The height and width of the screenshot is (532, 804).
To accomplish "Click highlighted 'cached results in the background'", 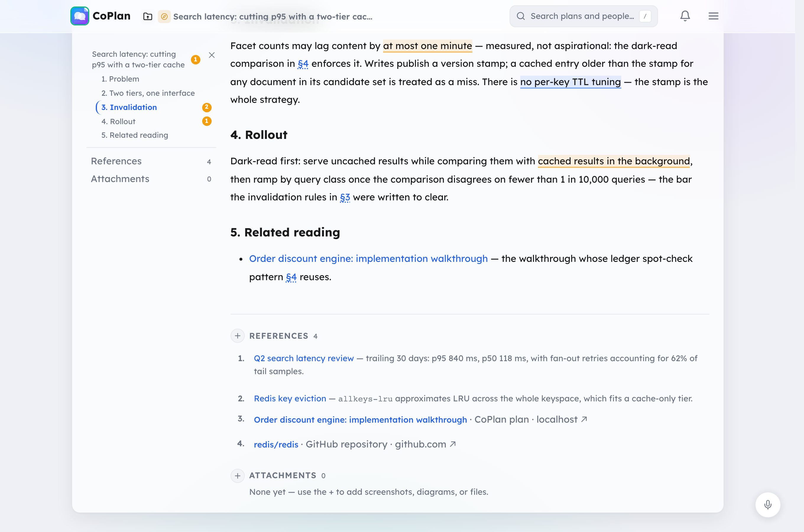I will (x=614, y=161).
